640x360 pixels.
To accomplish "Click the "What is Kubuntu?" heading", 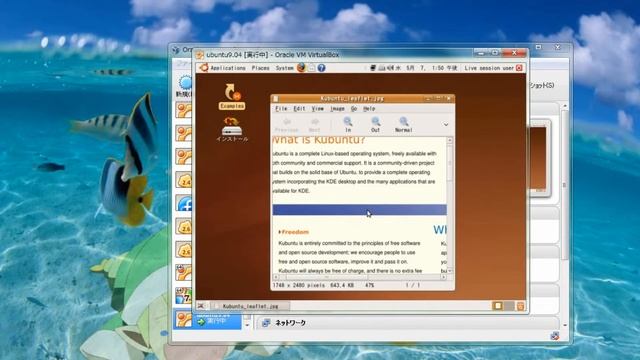I will click(319, 140).
